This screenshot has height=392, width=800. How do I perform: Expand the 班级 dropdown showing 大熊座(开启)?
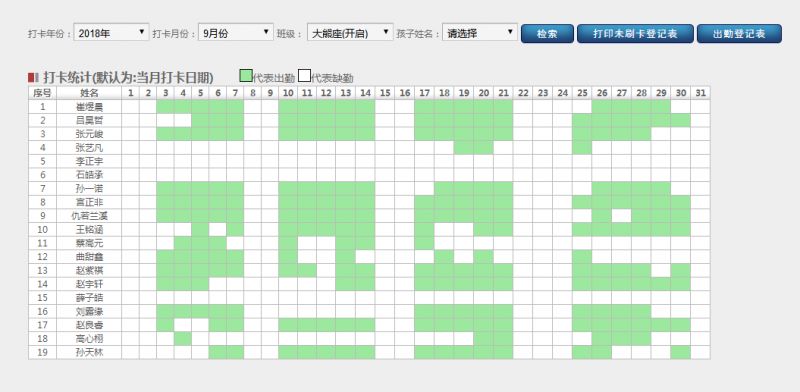coord(350,33)
